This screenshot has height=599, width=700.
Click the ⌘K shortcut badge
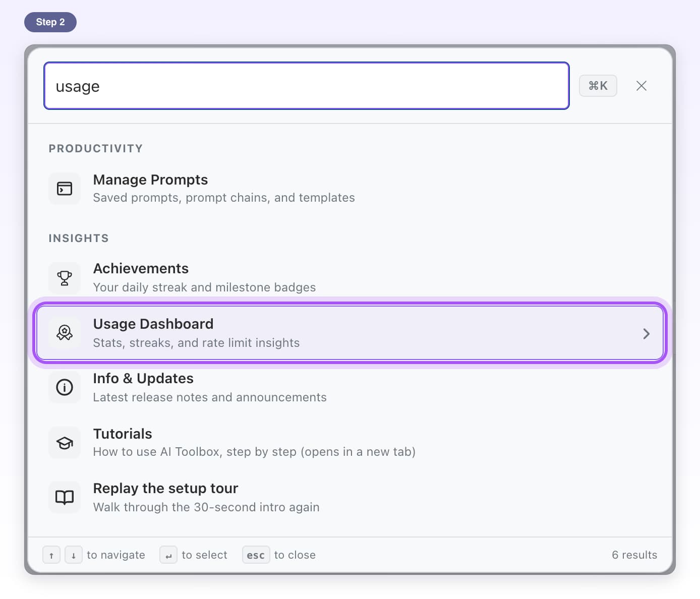pyautogui.click(x=598, y=86)
